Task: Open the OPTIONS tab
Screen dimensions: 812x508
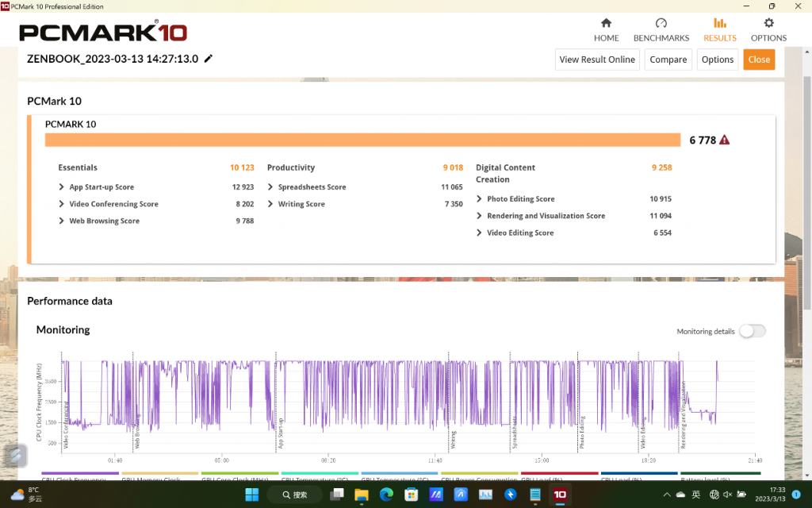Action: point(768,30)
